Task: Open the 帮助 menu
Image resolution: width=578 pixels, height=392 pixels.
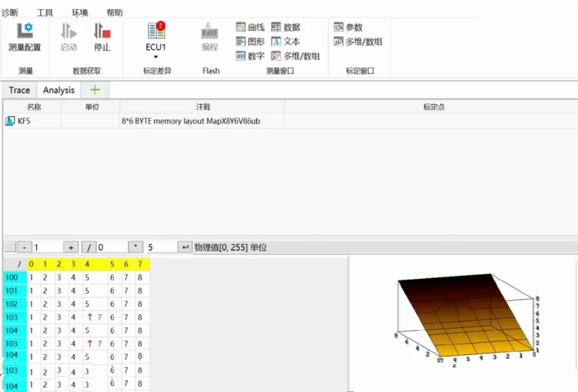Action: pyautogui.click(x=115, y=12)
